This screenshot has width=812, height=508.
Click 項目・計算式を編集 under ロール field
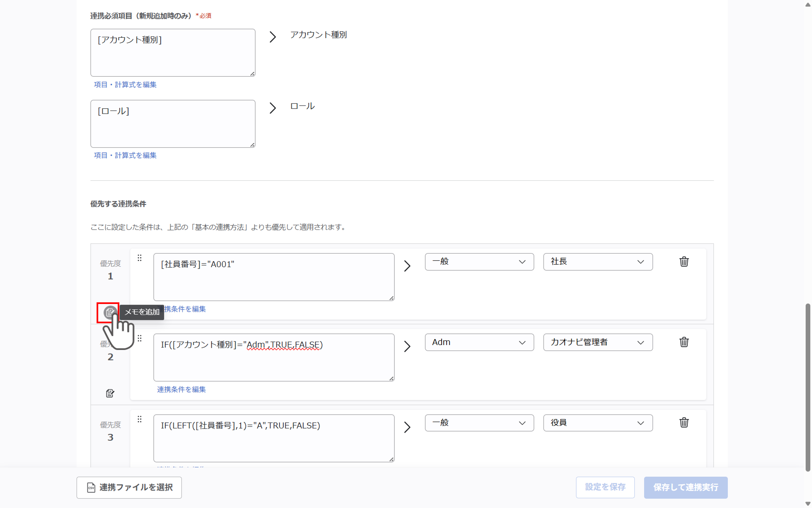tap(125, 155)
